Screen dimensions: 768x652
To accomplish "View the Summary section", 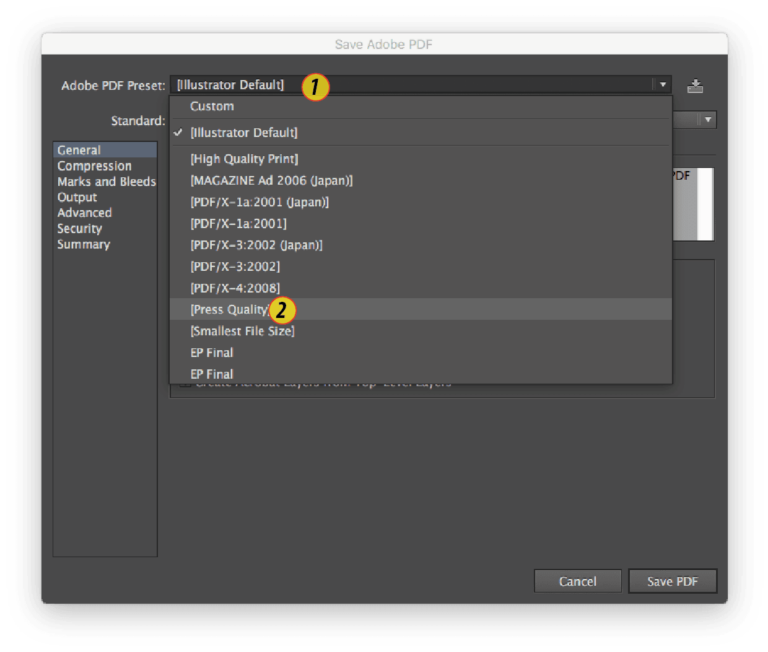I will click(83, 245).
